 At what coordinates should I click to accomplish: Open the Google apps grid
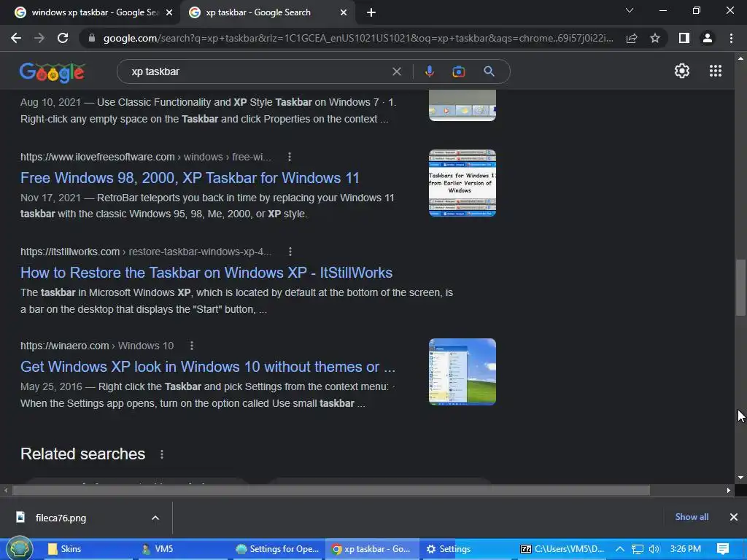[716, 71]
